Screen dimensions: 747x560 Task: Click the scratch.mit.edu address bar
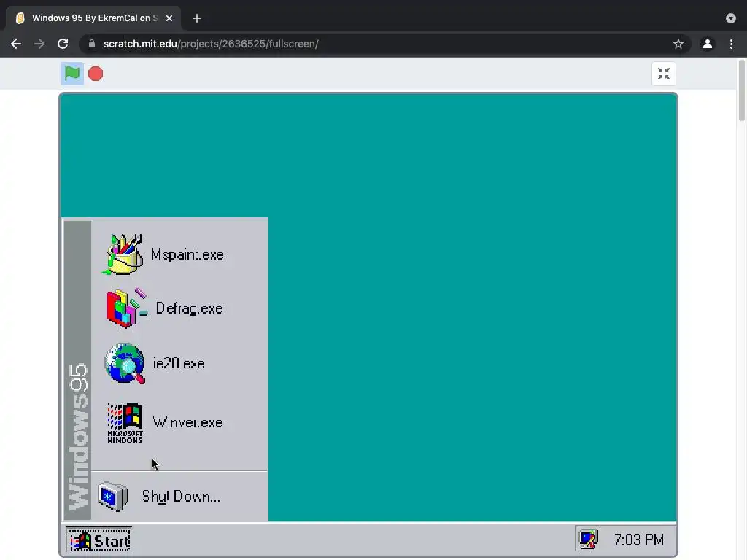click(x=385, y=44)
